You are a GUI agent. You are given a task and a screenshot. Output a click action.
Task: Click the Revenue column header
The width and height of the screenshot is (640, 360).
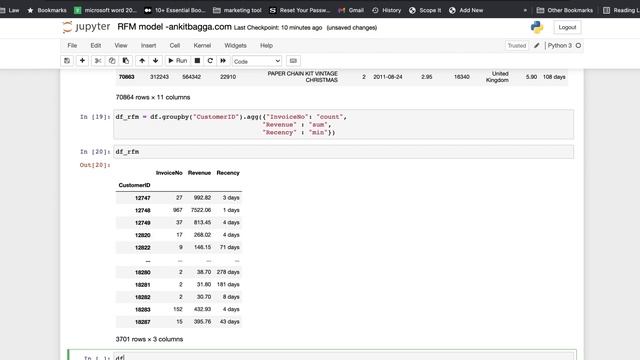pyautogui.click(x=199, y=173)
